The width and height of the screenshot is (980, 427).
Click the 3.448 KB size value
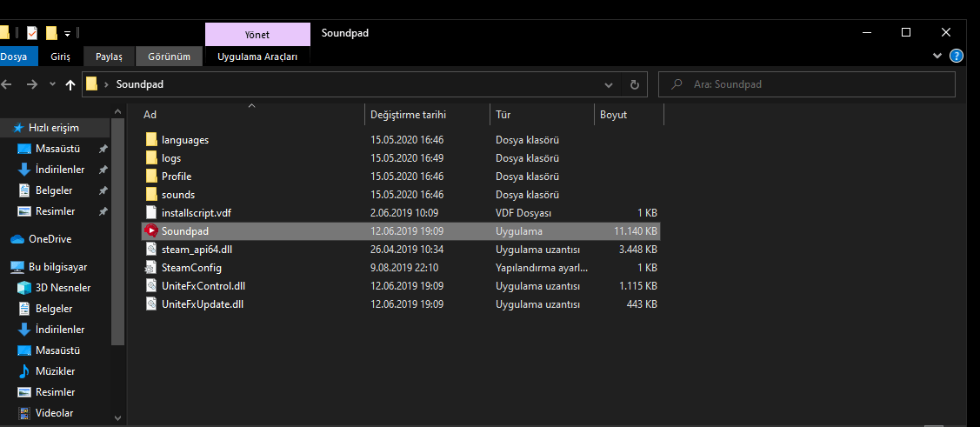click(x=638, y=250)
